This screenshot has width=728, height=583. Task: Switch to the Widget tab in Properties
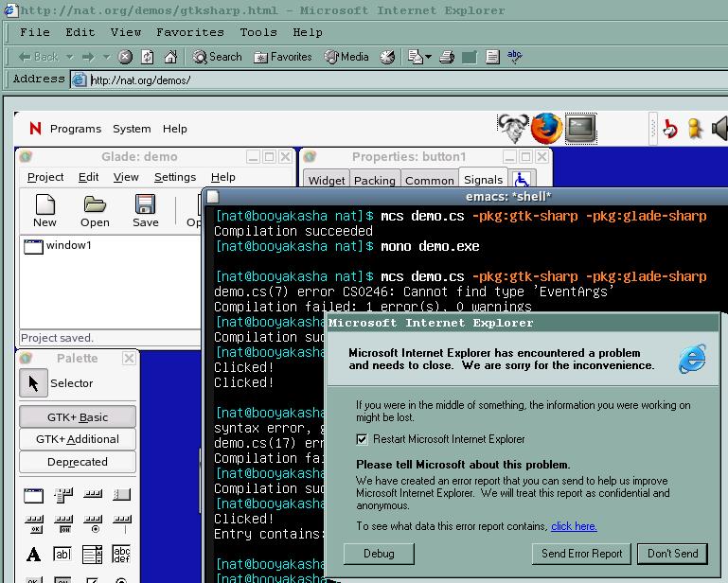click(327, 180)
